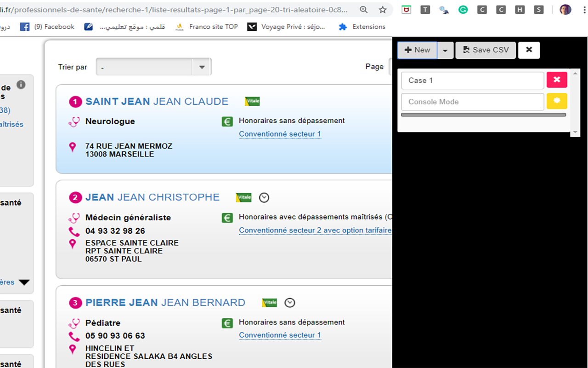Screen dimensions: 588x368
Task: Open the Facebook bookmark
Action: (x=47, y=27)
